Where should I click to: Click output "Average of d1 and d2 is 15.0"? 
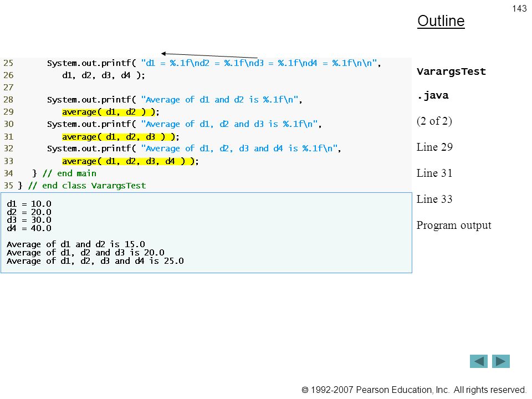click(x=76, y=244)
